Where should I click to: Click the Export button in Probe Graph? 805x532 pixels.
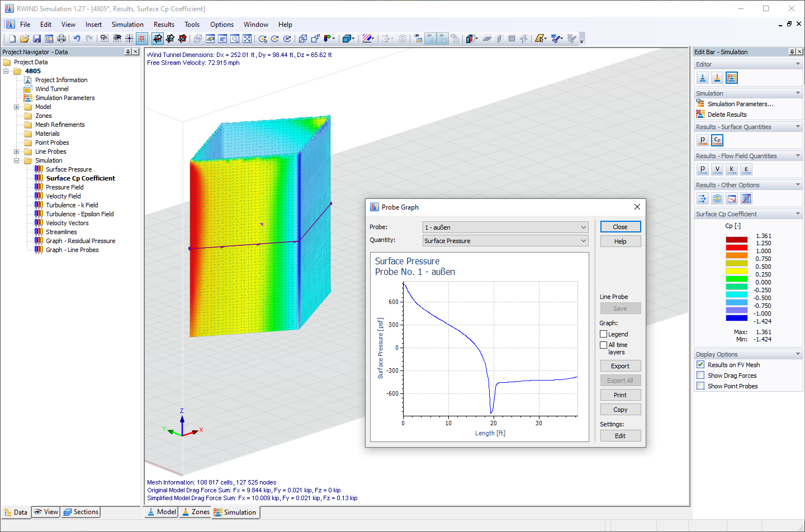click(x=621, y=365)
